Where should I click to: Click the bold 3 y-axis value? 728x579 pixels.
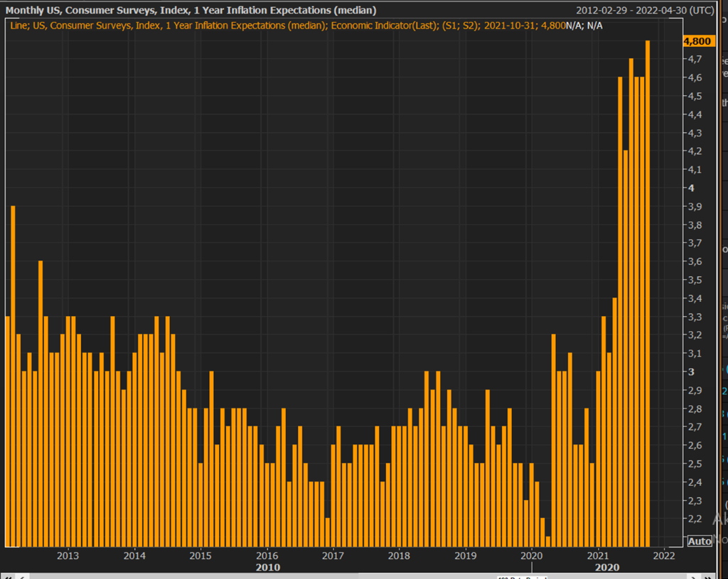point(691,372)
